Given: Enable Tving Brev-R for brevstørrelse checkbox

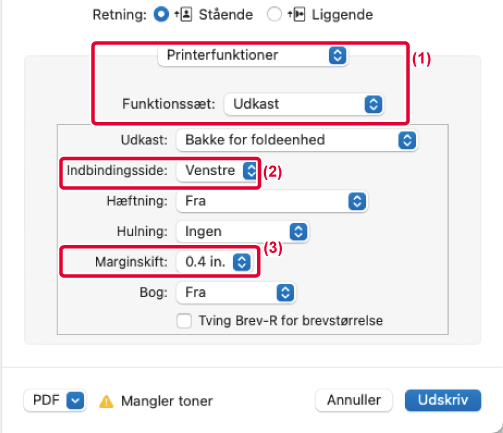Looking at the screenshot, I should [184, 321].
